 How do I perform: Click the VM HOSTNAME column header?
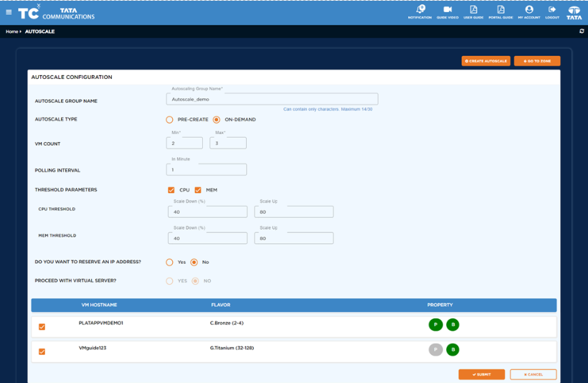(x=100, y=305)
